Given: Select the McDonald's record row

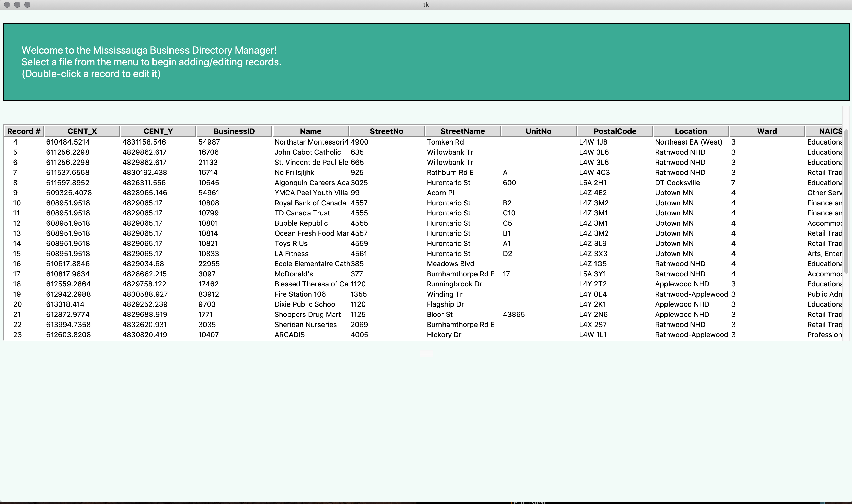Looking at the screenshot, I should (x=294, y=274).
